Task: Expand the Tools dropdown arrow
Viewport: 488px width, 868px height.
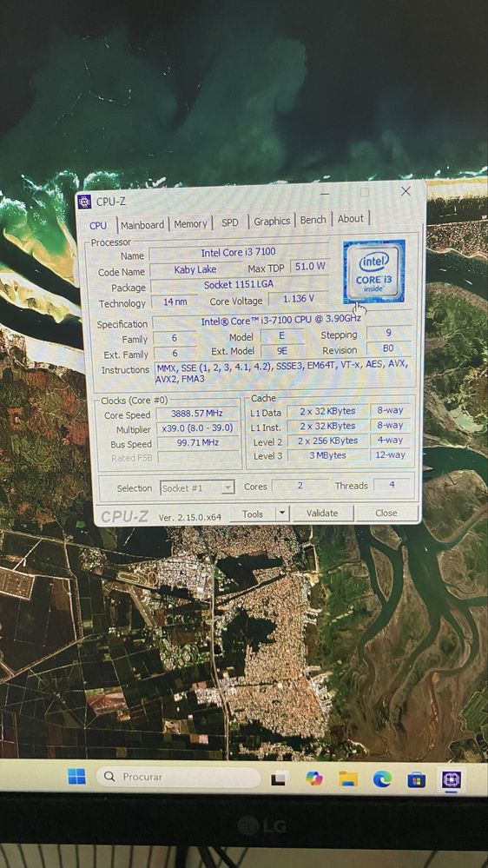Action: tap(282, 514)
